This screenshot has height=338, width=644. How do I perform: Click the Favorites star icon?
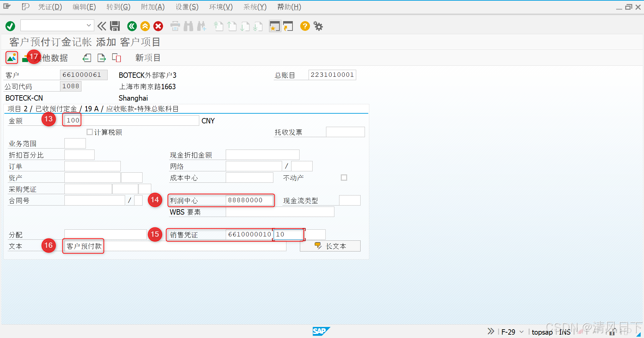click(275, 26)
